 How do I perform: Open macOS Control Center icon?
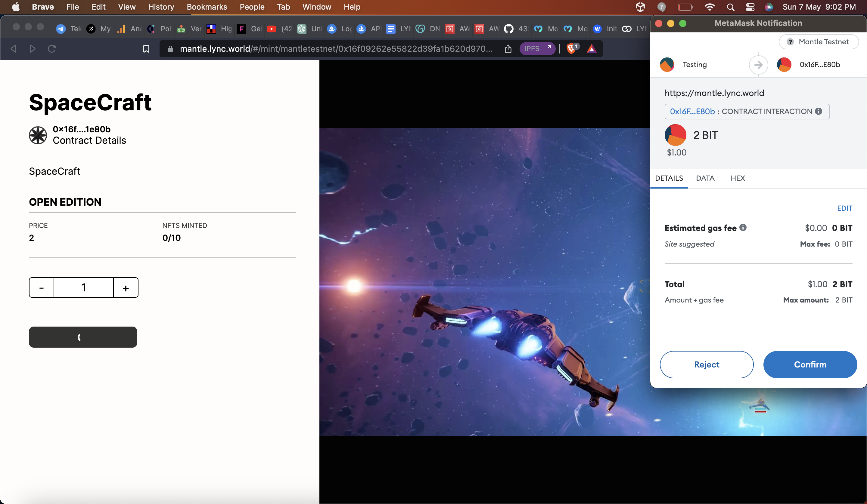[x=750, y=7]
